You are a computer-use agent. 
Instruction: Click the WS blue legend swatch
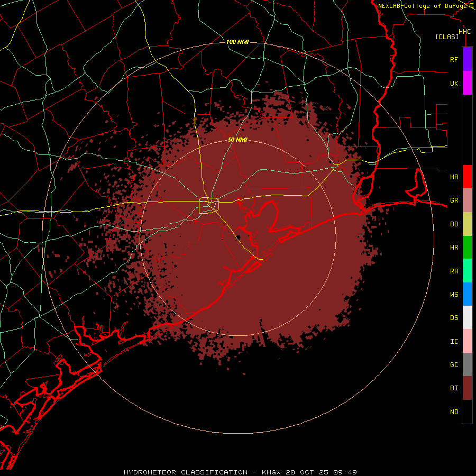(467, 294)
